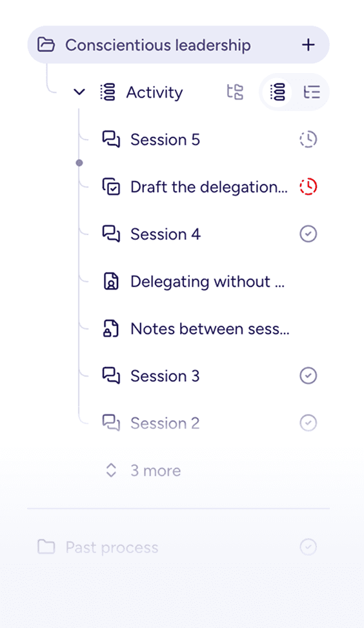Viewport: 364px width, 628px height.
Task: Click the Session 2 completion check circle
Action: coord(308,423)
